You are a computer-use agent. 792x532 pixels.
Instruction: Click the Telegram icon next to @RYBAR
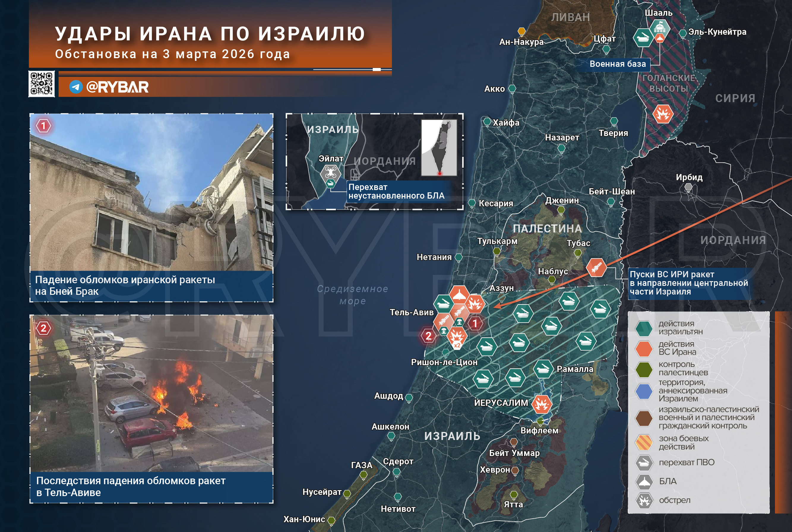(76, 87)
